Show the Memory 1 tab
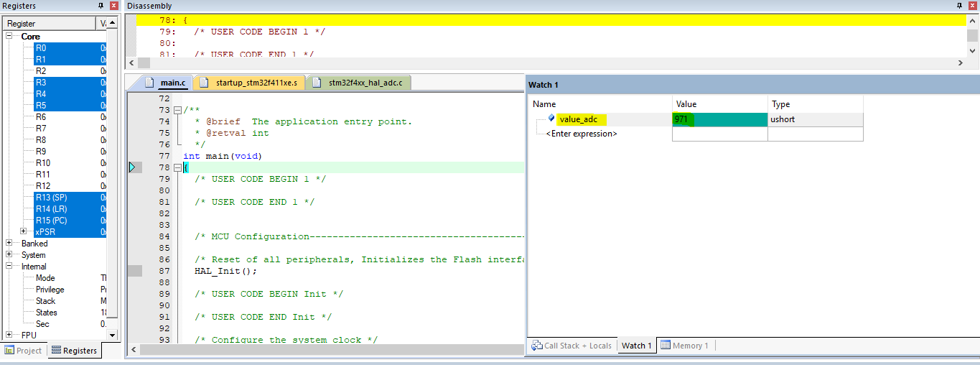Screen dimensions: 980x365 pyautogui.click(x=684, y=346)
